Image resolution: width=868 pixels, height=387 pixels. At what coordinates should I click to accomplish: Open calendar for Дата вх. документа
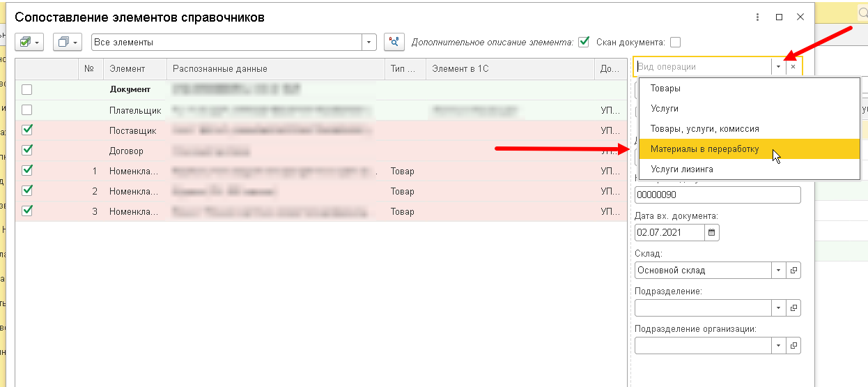pos(711,233)
